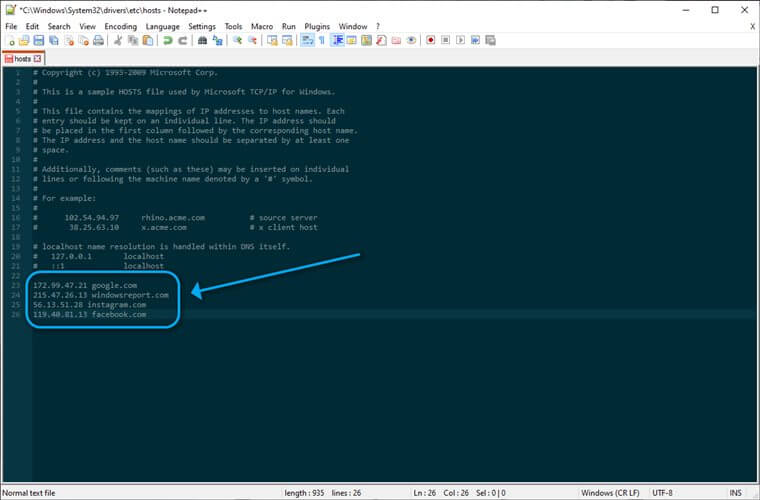Open the Document Map panel icon

[x=366, y=41]
